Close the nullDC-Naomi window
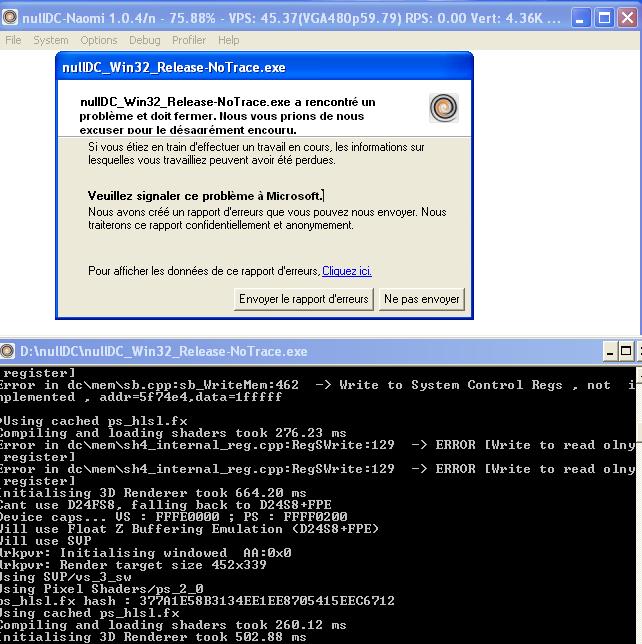Screen dimensions: 642x644 (x=628, y=18)
